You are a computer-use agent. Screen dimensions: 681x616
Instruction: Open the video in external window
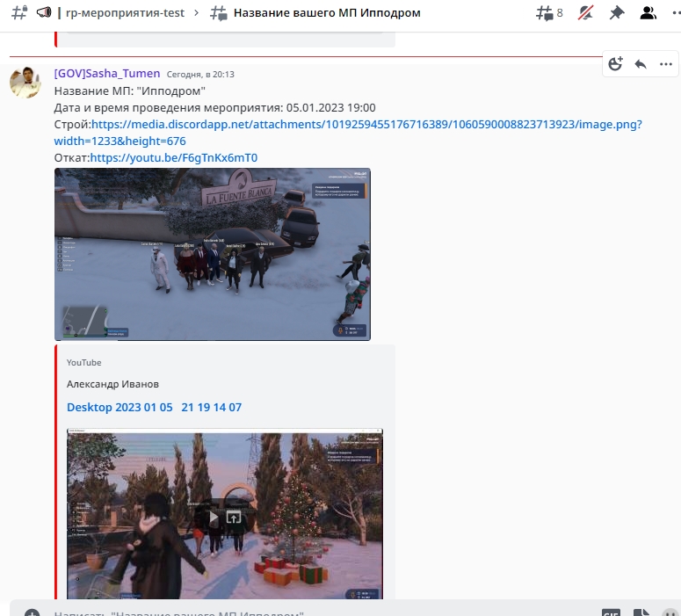234,517
